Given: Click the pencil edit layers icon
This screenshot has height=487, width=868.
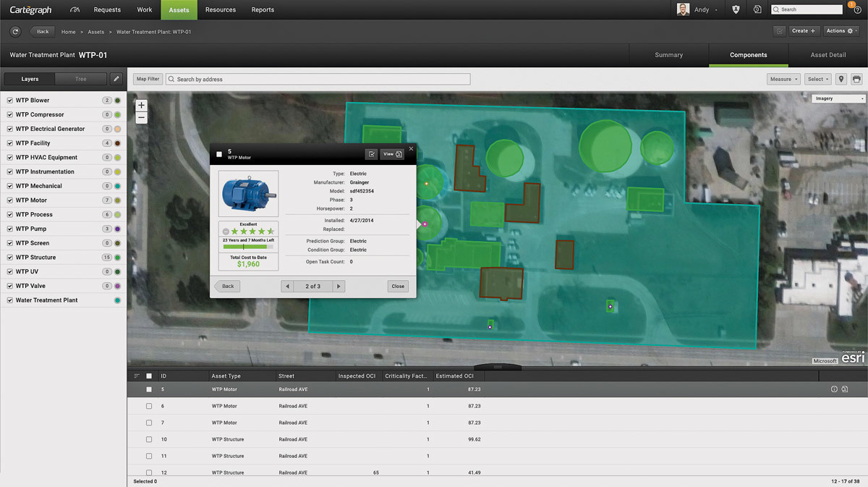Looking at the screenshot, I should click(x=116, y=79).
